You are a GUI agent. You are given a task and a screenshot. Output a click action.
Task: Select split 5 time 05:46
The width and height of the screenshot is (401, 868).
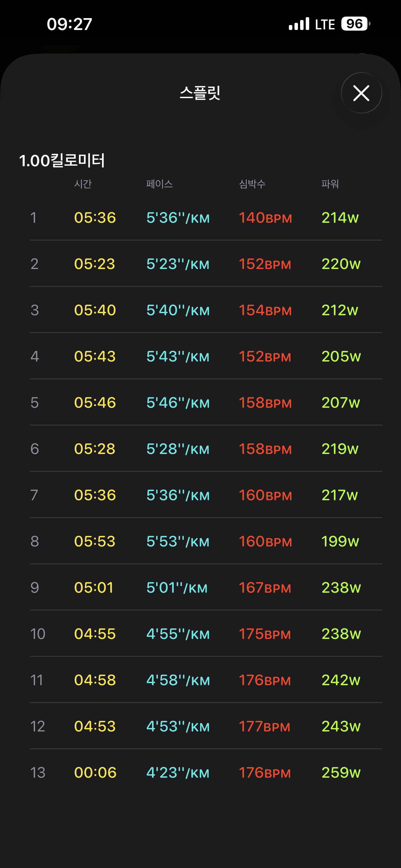[x=95, y=403]
